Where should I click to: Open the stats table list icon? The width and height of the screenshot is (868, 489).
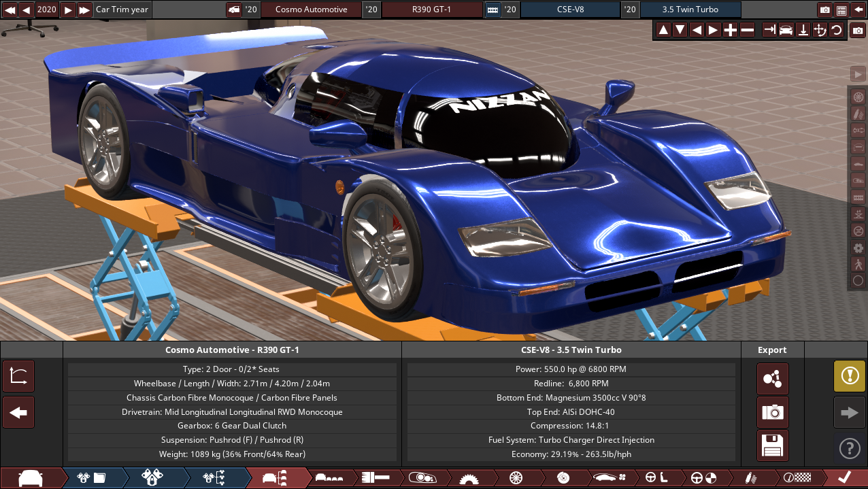point(841,10)
